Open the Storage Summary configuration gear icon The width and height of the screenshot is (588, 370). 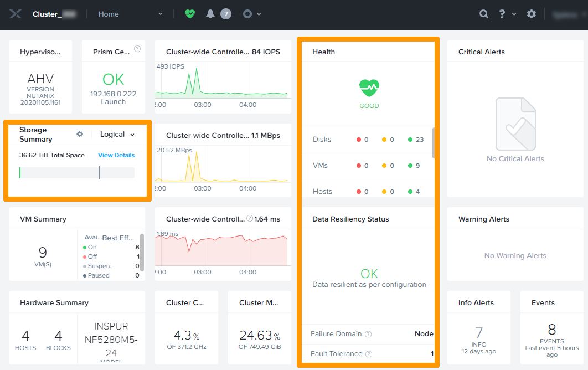[80, 133]
